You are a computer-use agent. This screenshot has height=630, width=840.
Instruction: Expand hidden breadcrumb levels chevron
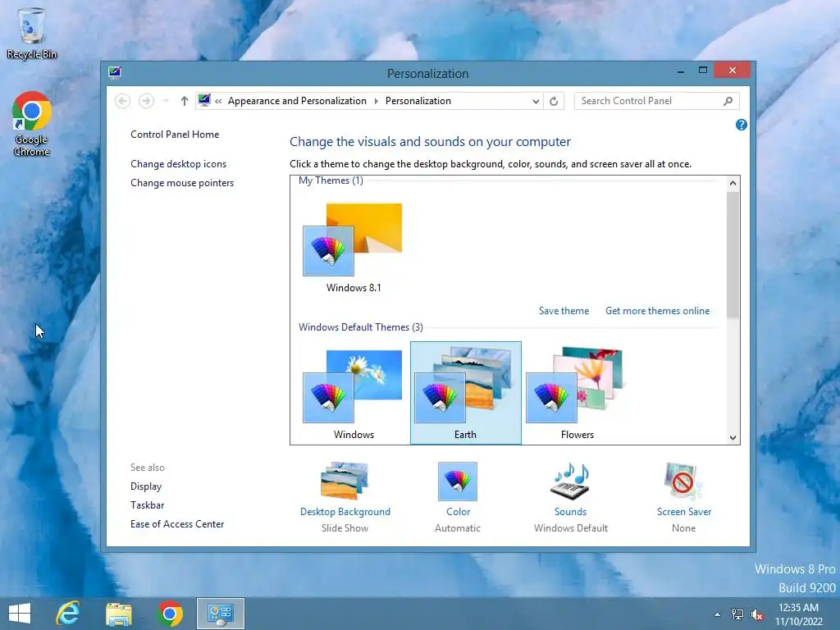218,101
